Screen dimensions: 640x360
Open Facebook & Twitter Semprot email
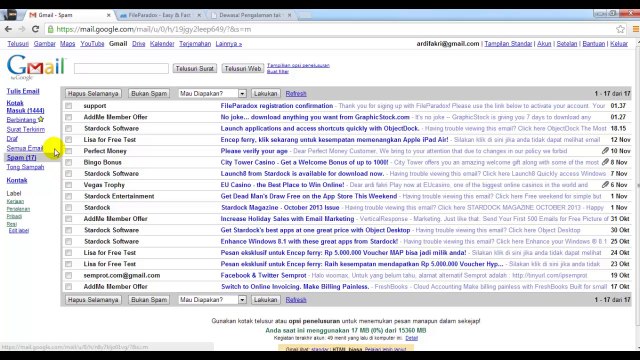[x=263, y=276]
